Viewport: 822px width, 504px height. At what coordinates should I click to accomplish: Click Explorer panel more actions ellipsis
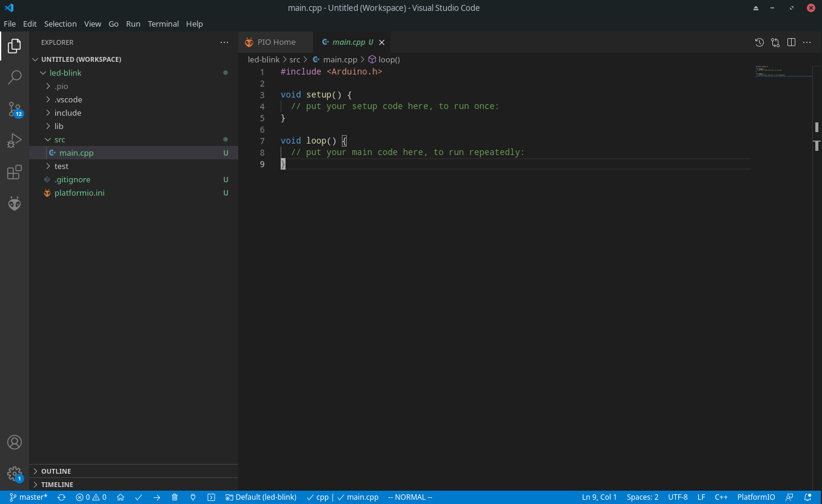(224, 42)
